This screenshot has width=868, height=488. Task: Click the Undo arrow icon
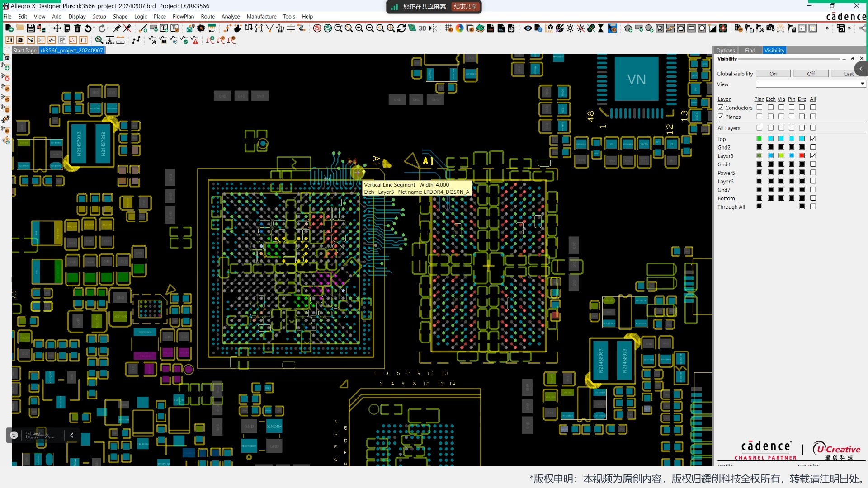[x=88, y=28]
